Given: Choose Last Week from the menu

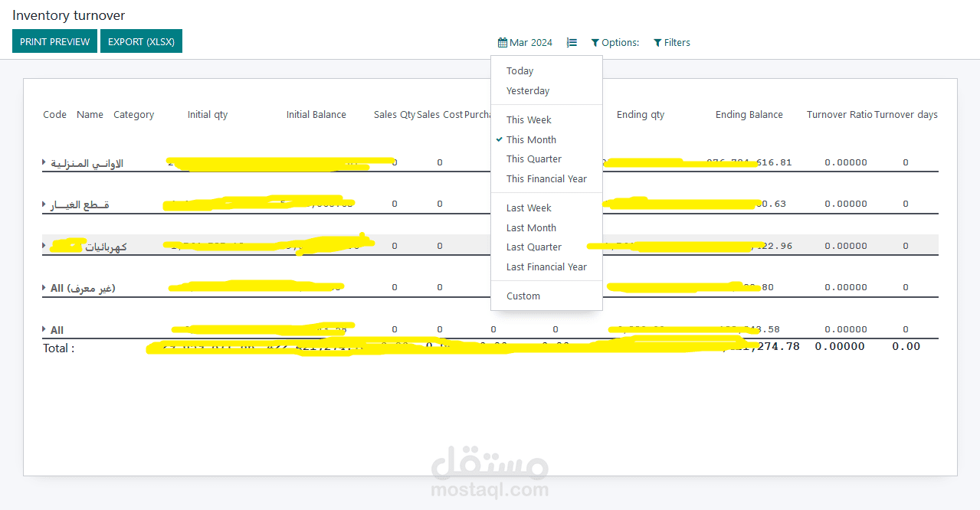Looking at the screenshot, I should coord(529,208).
